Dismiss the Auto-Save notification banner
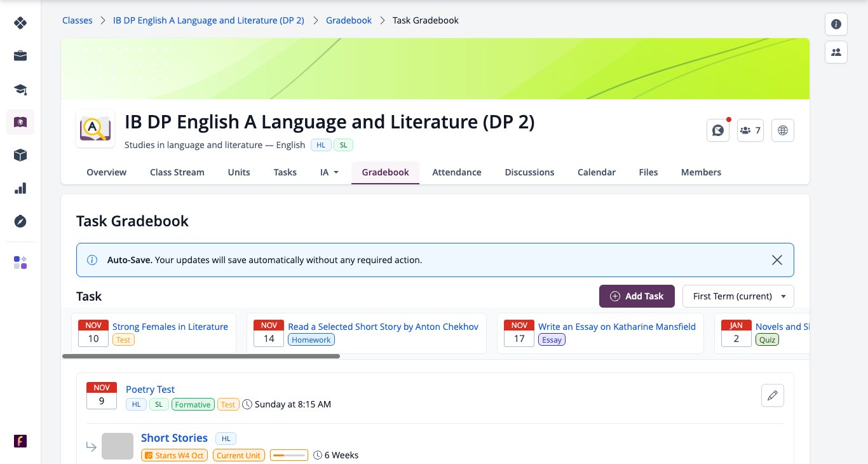This screenshot has height=464, width=868. pyautogui.click(x=776, y=260)
